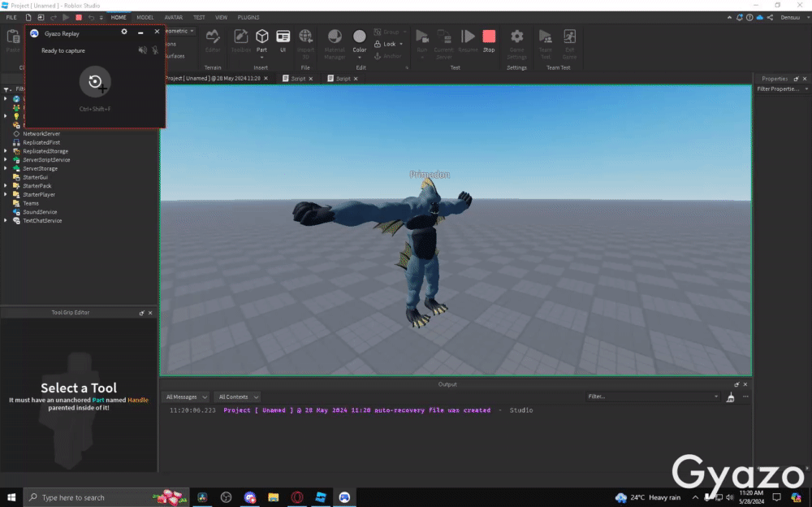812x507 pixels.
Task: Click the small red stop icon in quick access
Action: pos(79,18)
